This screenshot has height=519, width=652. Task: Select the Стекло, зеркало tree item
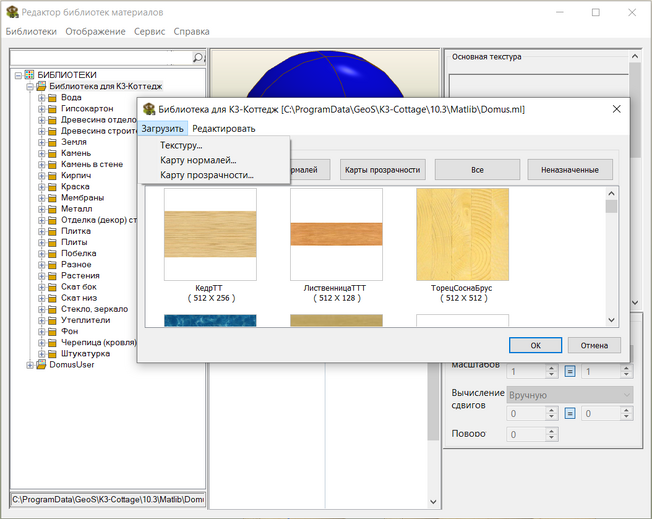point(94,309)
